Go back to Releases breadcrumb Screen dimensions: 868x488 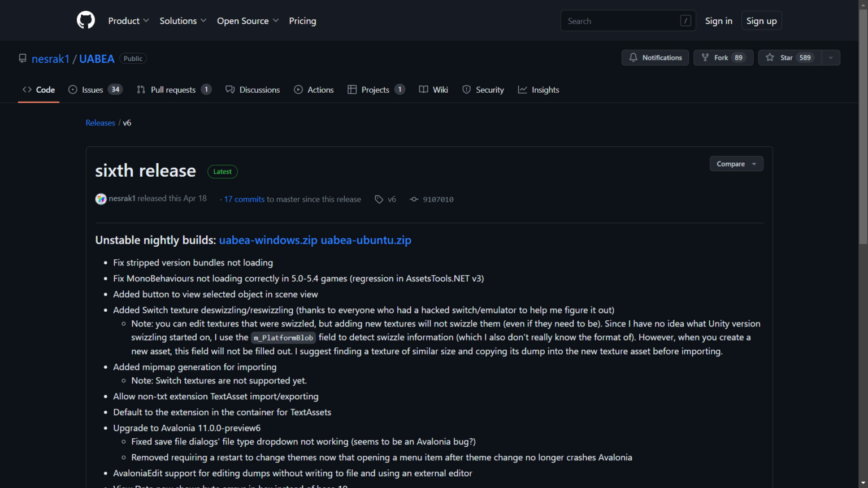click(100, 123)
